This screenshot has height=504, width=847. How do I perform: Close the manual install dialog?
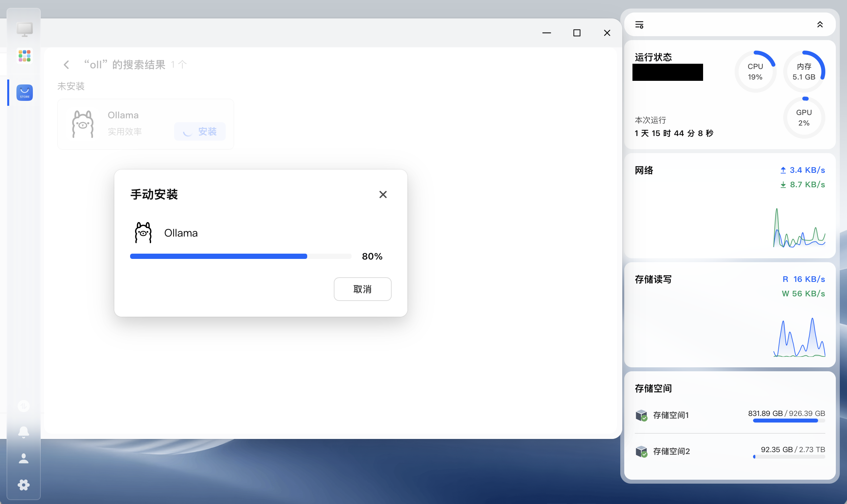(x=383, y=194)
